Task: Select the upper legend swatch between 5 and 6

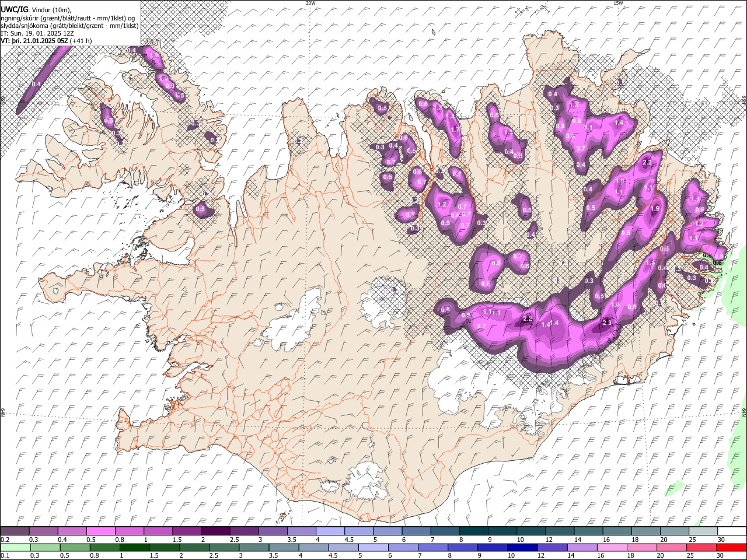Action: coord(388,531)
